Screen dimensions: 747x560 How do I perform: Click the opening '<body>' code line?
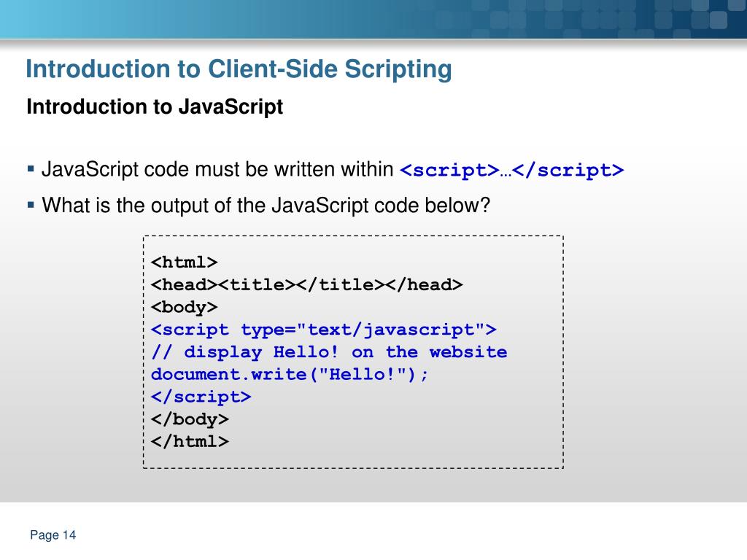[185, 307]
